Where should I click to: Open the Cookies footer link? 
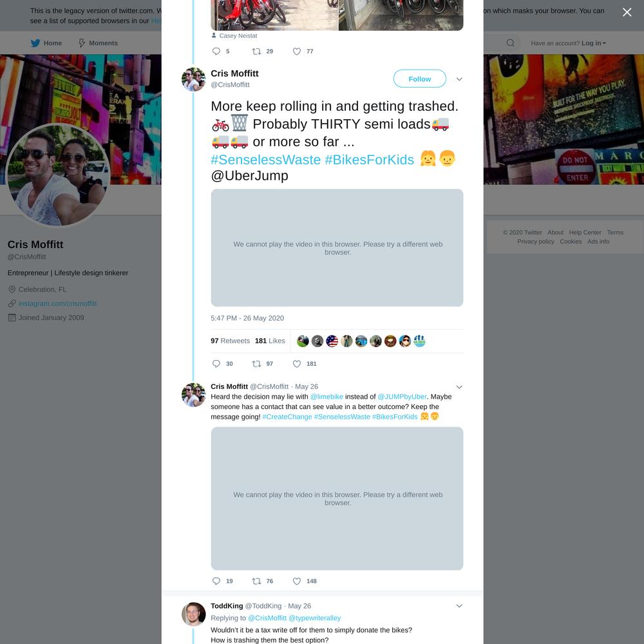coord(571,241)
